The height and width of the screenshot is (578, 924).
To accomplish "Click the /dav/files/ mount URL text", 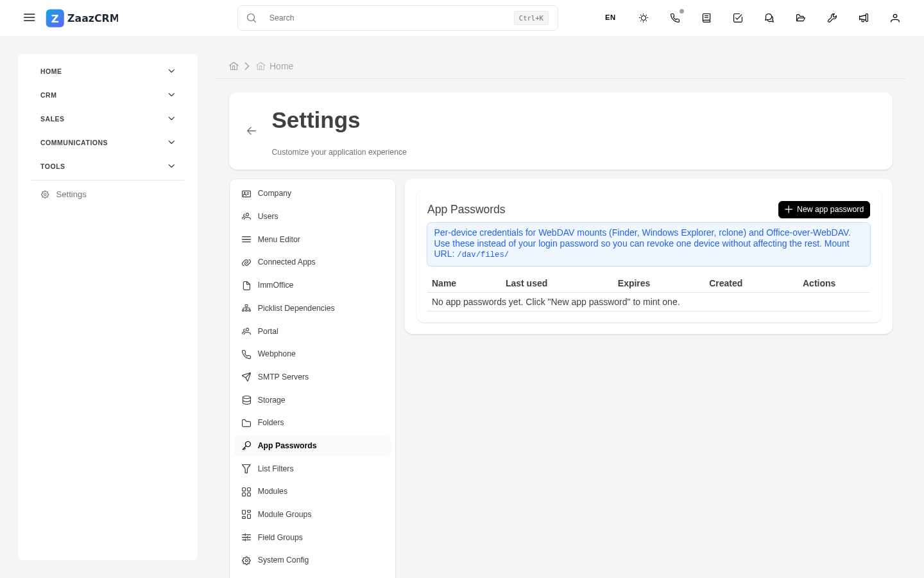I will click(483, 254).
